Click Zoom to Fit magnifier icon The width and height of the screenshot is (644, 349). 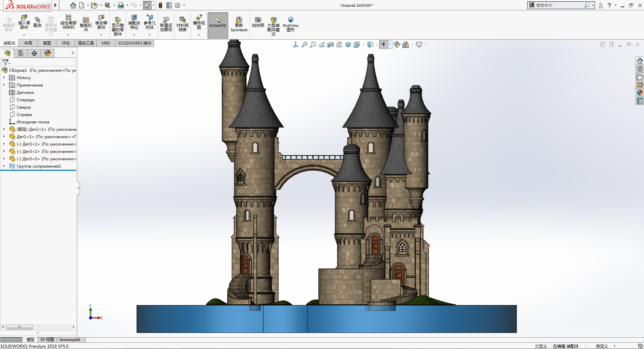coord(304,45)
